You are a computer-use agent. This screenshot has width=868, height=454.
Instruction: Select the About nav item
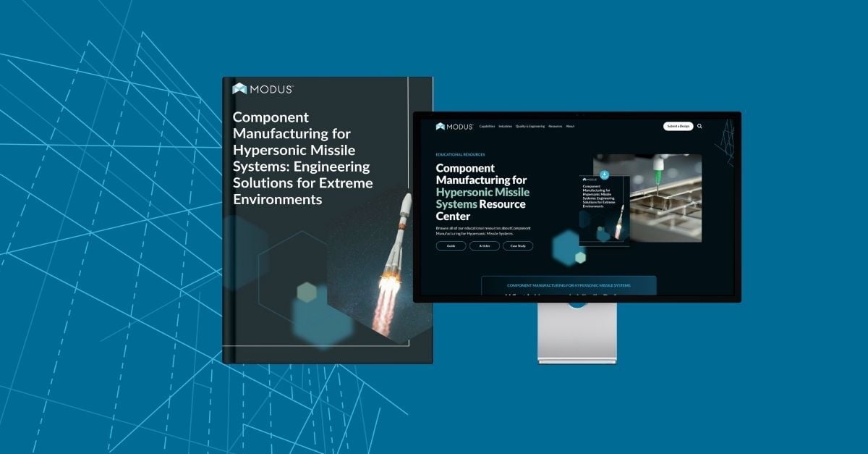pos(570,126)
